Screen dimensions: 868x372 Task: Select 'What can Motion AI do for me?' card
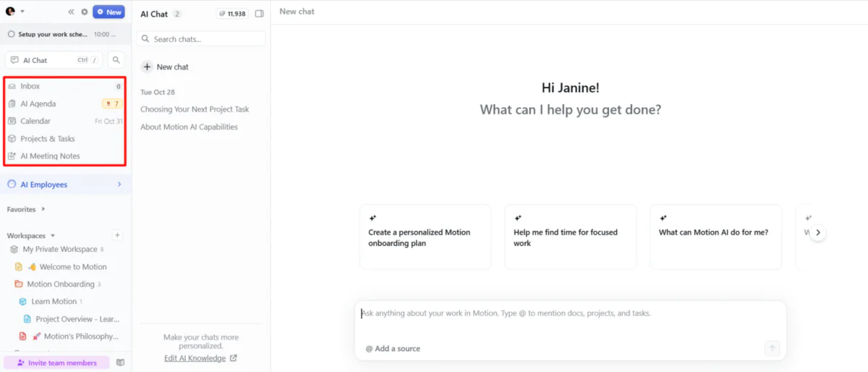716,237
